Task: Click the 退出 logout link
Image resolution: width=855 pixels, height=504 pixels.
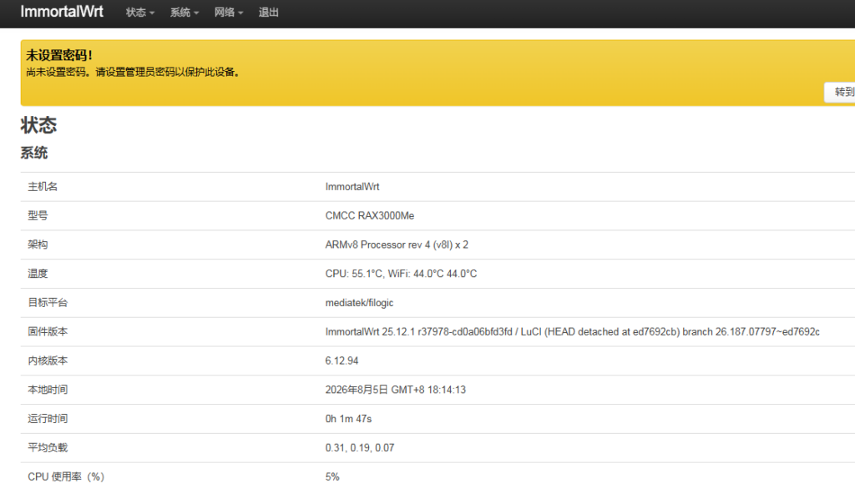Action: pyautogui.click(x=268, y=13)
